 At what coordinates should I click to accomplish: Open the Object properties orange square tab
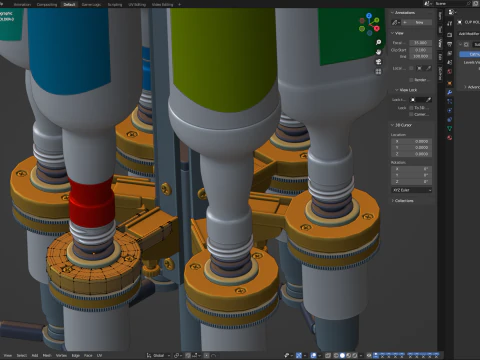(x=450, y=83)
